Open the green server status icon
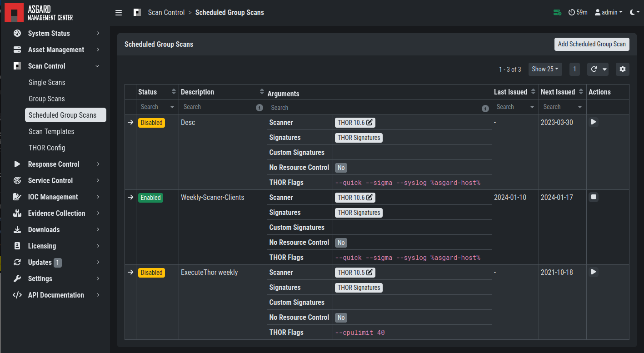Image resolution: width=644 pixels, height=353 pixels. [x=557, y=13]
